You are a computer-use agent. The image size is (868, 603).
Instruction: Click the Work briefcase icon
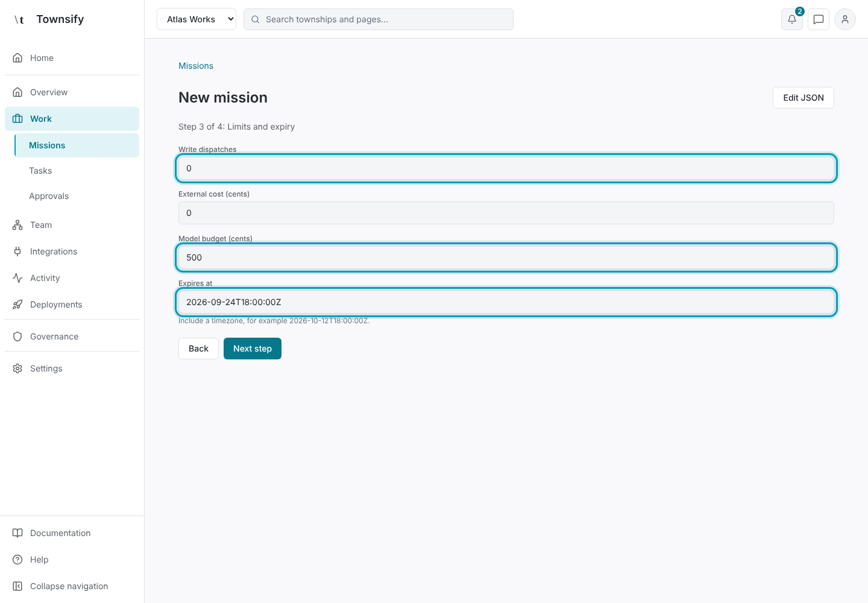click(x=17, y=119)
